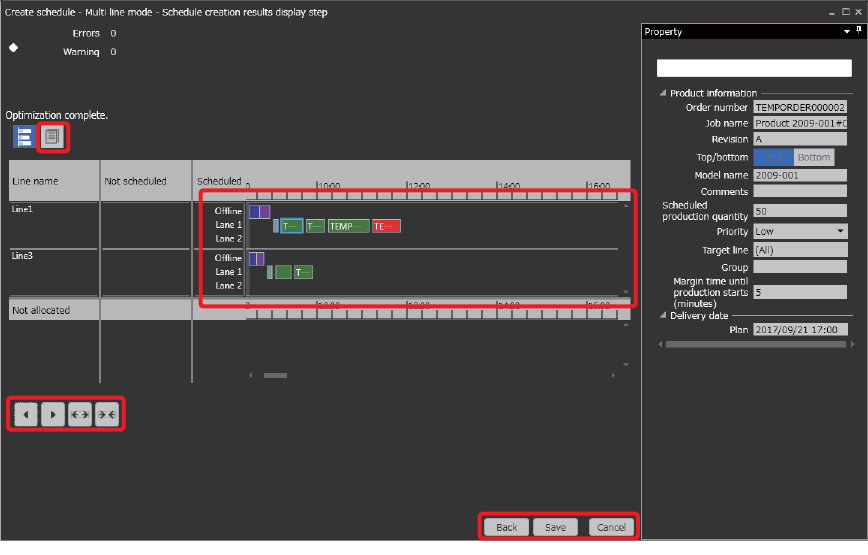Click the Margin time field showing 5
868x555 pixels.
(x=800, y=292)
